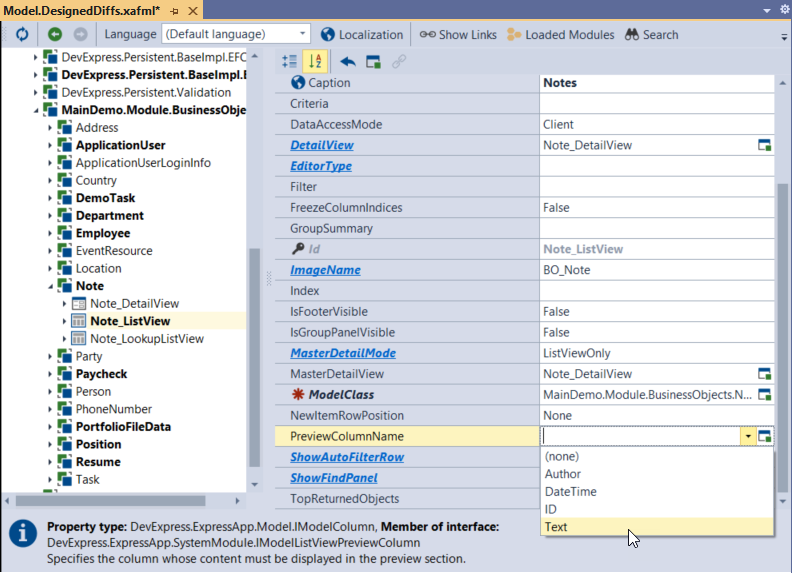Toggle alphabetical sort of properties
Viewport: 792px width, 573px height.
[x=315, y=62]
